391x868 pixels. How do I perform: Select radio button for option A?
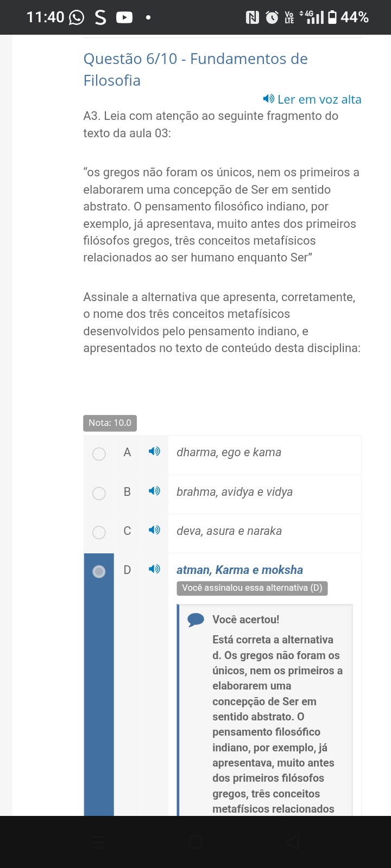99,454
